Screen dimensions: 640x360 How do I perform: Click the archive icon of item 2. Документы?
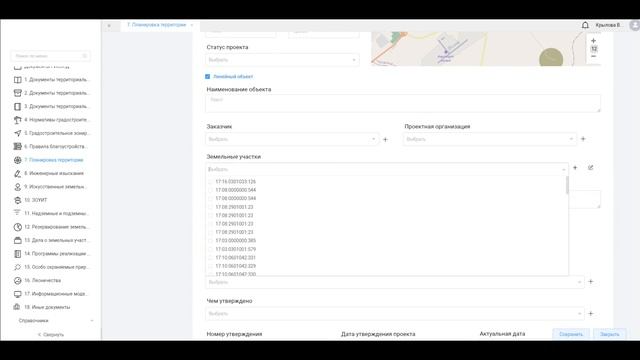18,93
